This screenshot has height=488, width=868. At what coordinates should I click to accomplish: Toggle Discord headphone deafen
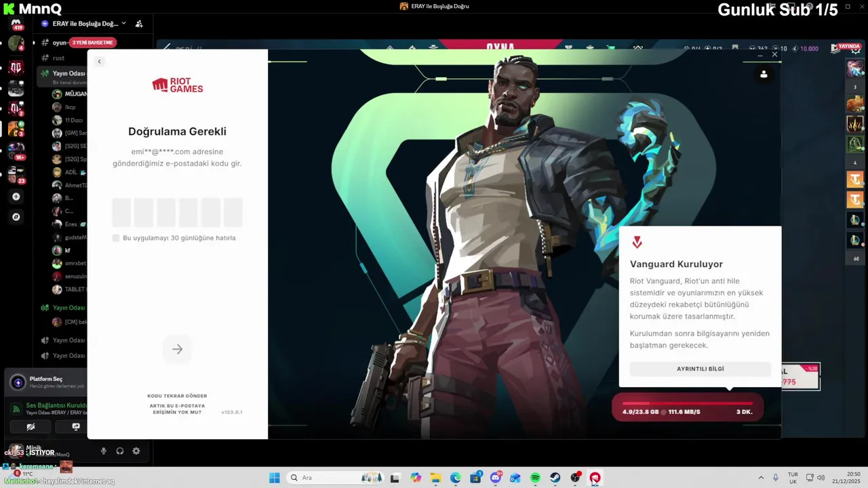pyautogui.click(x=120, y=451)
